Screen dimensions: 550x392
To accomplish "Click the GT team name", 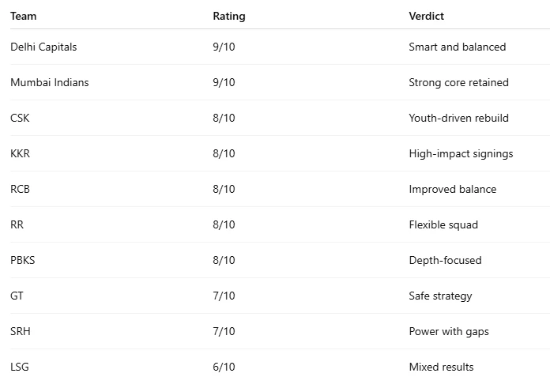I will (x=17, y=296).
